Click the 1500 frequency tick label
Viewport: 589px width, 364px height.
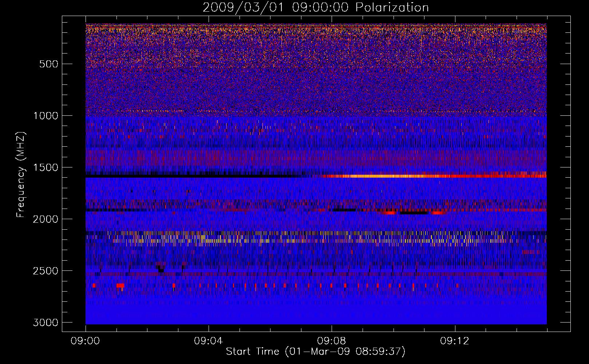tap(46, 167)
